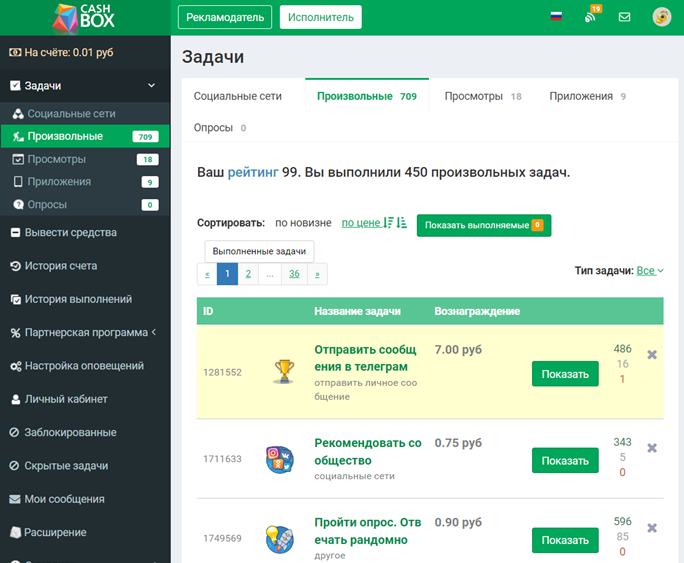The image size is (684, 563).
Task: Sort by price ascending icon
Action: (402, 223)
